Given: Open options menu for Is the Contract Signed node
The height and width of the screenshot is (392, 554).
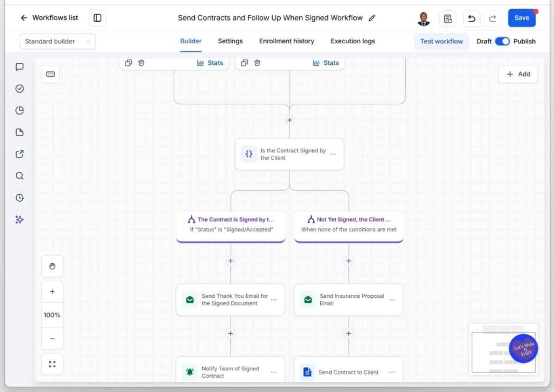Looking at the screenshot, I should pyautogui.click(x=333, y=154).
